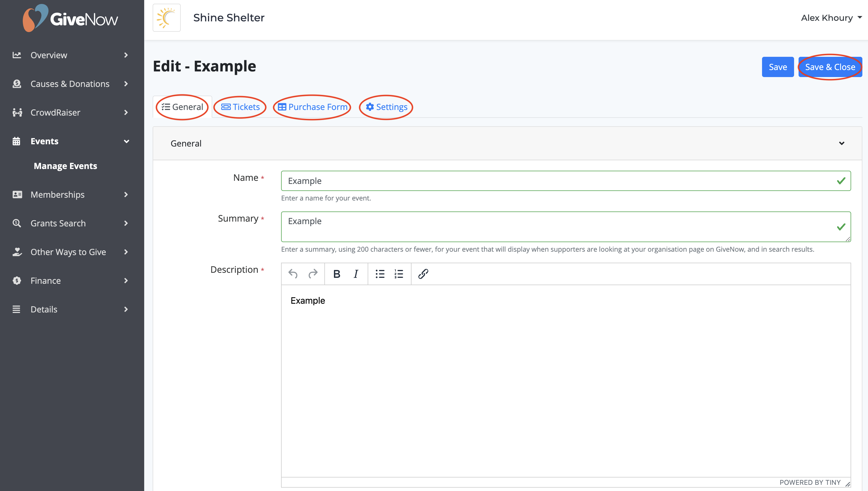The image size is (868, 491).
Task: Click the Italic formatting icon
Action: (x=356, y=274)
